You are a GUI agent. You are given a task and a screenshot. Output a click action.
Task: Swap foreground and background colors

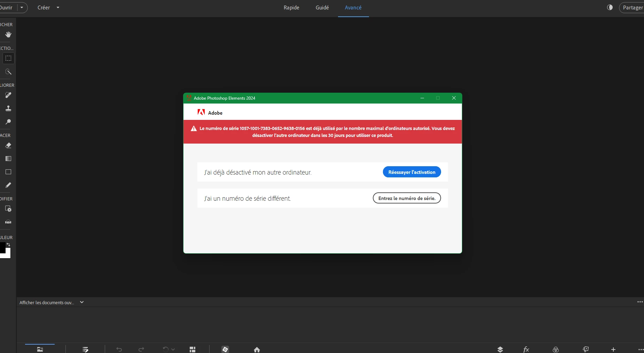[x=8, y=245]
